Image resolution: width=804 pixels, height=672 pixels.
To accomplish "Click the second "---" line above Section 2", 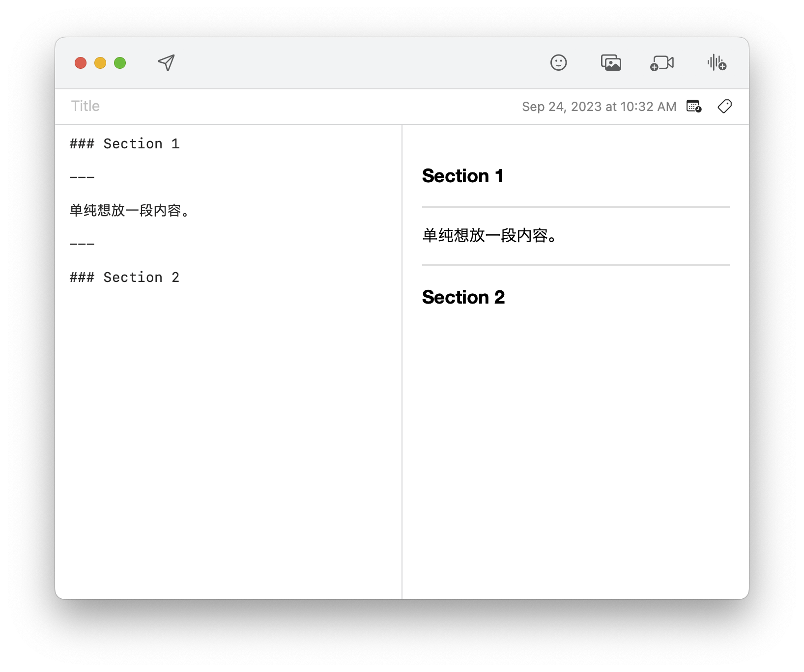I will click(x=82, y=244).
